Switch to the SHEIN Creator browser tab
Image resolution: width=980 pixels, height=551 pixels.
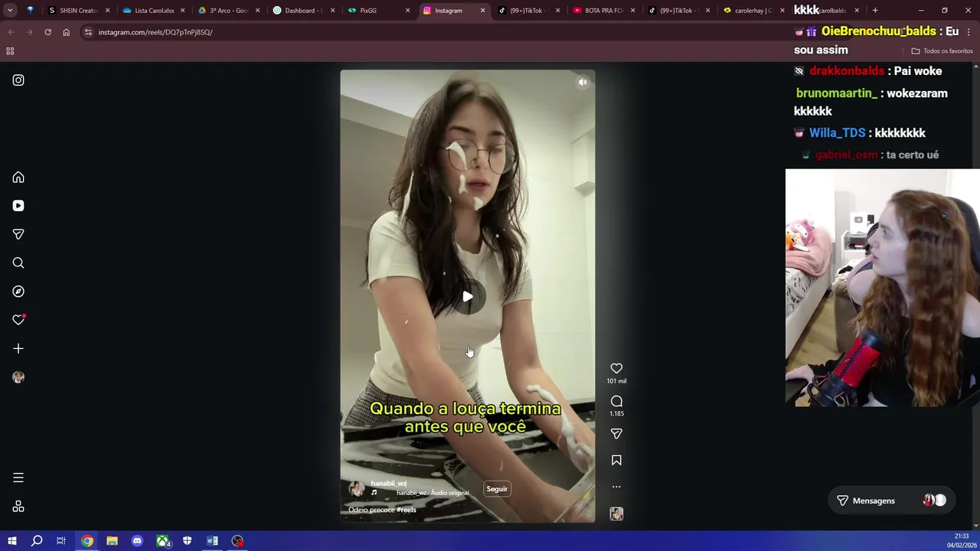(x=78, y=11)
